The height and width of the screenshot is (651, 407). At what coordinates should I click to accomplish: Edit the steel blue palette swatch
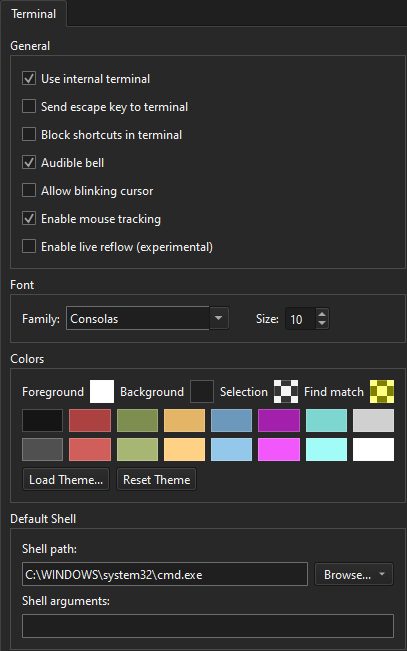[231, 421]
